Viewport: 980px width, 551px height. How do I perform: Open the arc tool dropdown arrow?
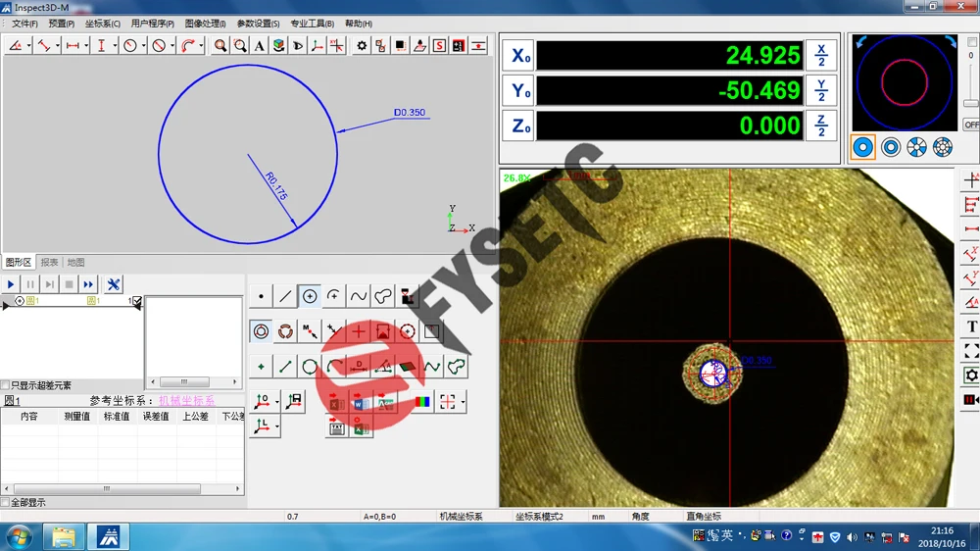[200, 46]
